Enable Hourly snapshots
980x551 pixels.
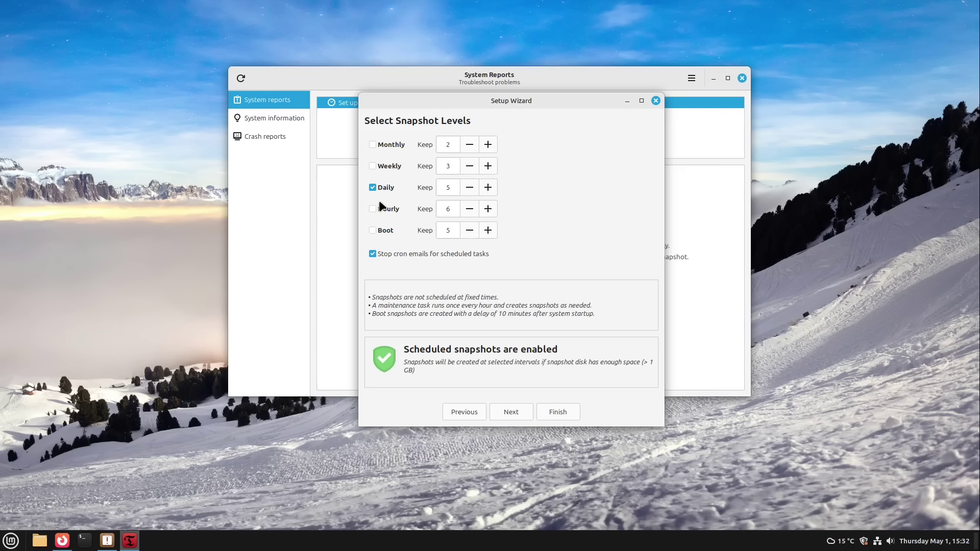373,209
